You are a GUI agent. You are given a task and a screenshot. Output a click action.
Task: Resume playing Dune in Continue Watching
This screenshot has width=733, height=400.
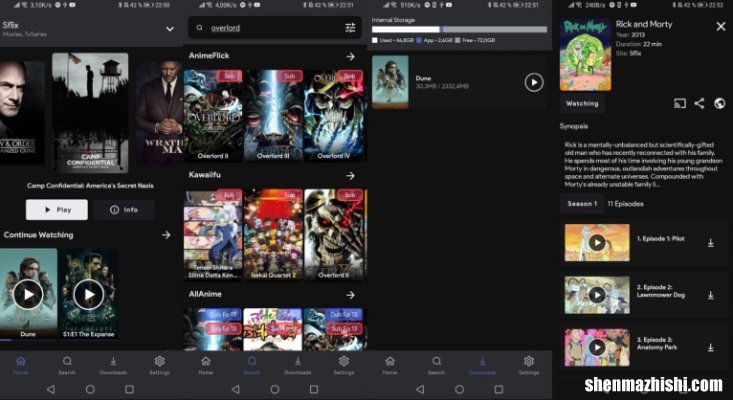pos(28,294)
